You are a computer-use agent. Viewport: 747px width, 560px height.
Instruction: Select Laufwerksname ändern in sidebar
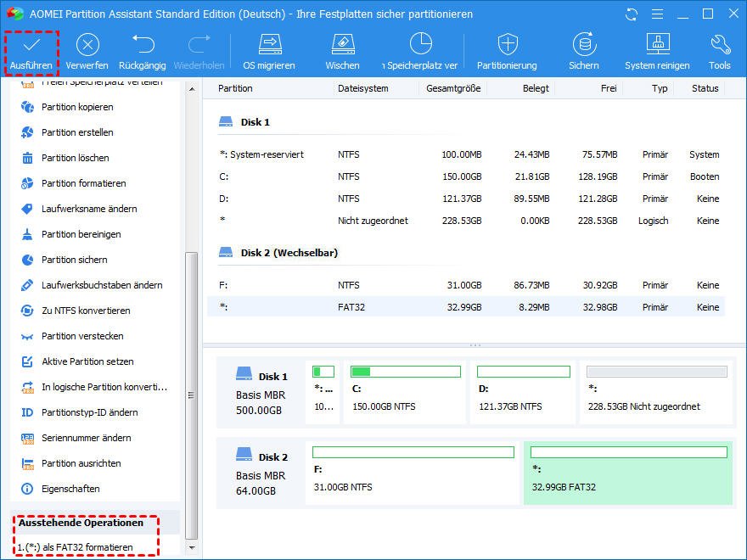click(x=79, y=209)
